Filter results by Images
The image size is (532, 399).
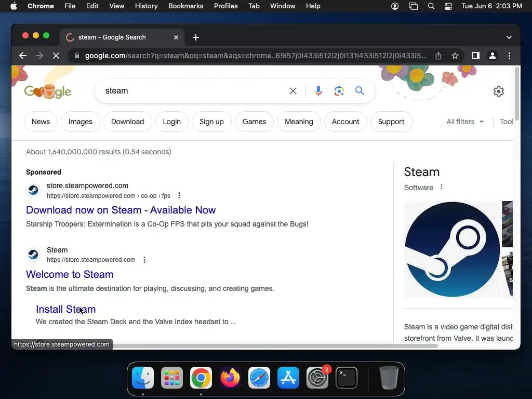point(81,122)
